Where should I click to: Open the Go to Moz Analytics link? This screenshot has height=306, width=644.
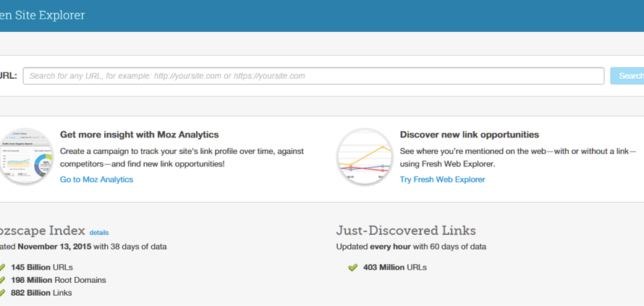point(96,179)
